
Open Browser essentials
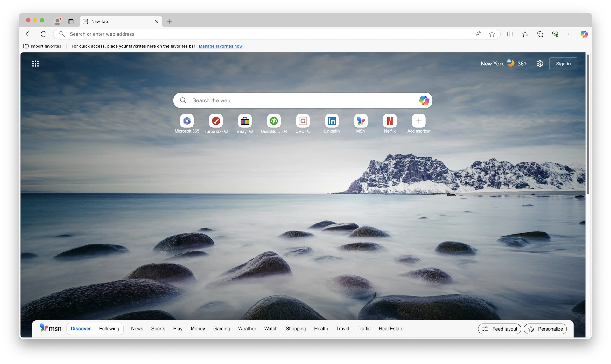pyautogui.click(x=555, y=34)
